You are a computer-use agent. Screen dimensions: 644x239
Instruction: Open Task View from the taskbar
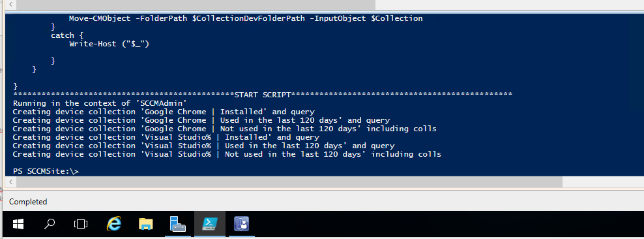click(x=81, y=224)
